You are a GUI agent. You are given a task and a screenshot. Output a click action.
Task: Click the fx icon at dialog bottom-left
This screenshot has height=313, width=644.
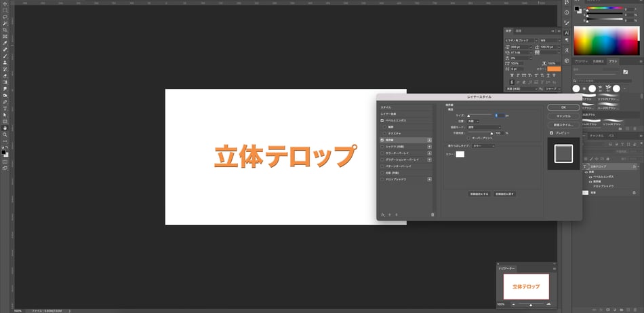tap(383, 215)
